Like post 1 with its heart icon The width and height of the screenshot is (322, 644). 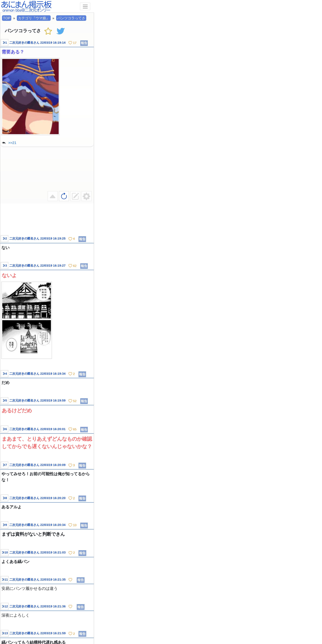70,43
